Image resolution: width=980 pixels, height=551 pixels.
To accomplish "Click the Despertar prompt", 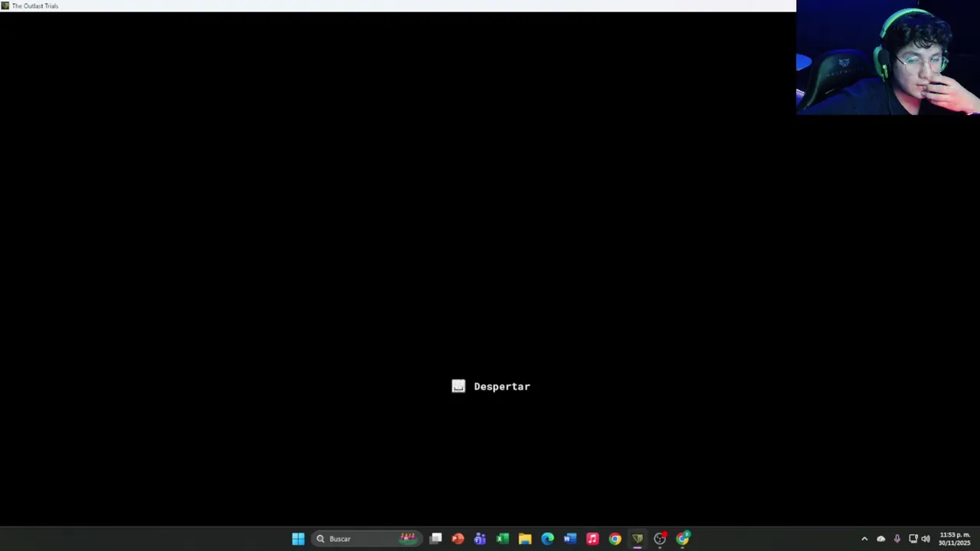I will pyautogui.click(x=491, y=386).
